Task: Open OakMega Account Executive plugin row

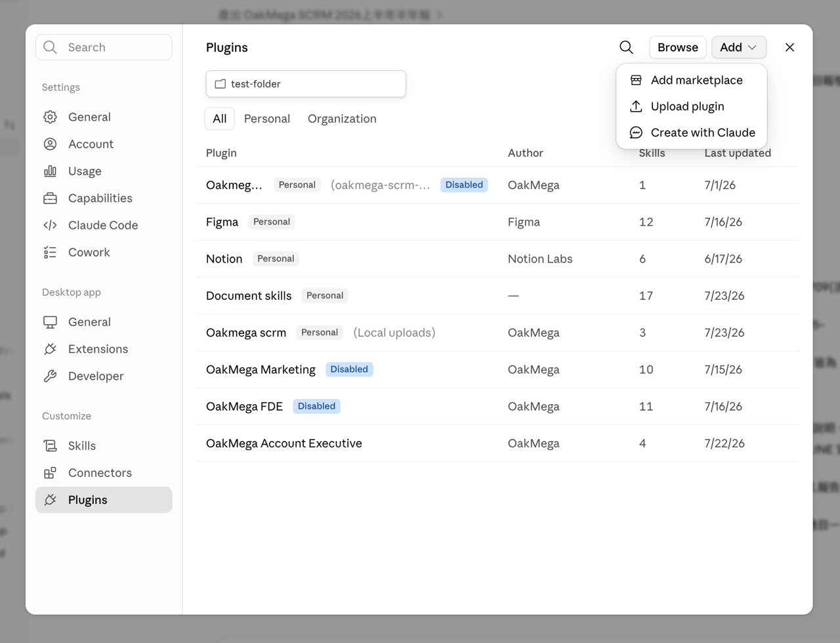Action: (x=498, y=444)
